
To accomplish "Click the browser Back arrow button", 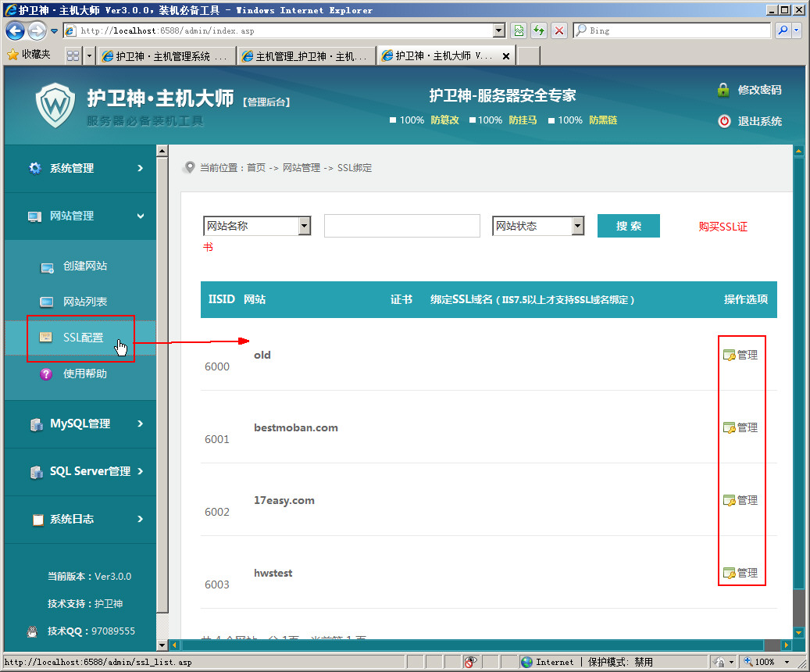I will click(15, 31).
